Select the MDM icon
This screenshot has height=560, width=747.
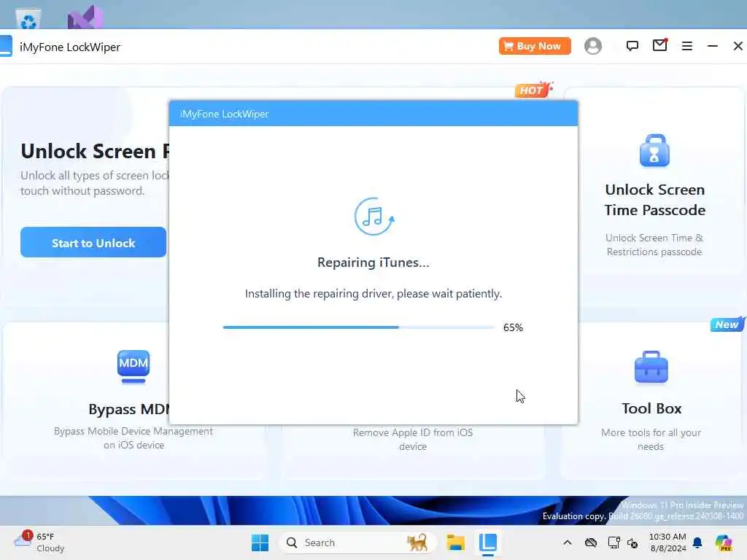pos(133,366)
